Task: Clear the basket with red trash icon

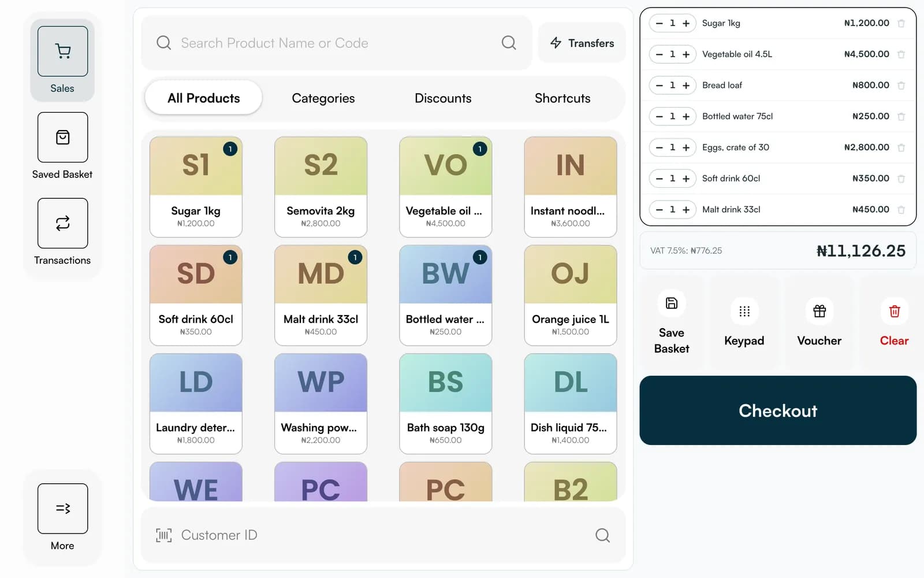Action: (x=895, y=311)
